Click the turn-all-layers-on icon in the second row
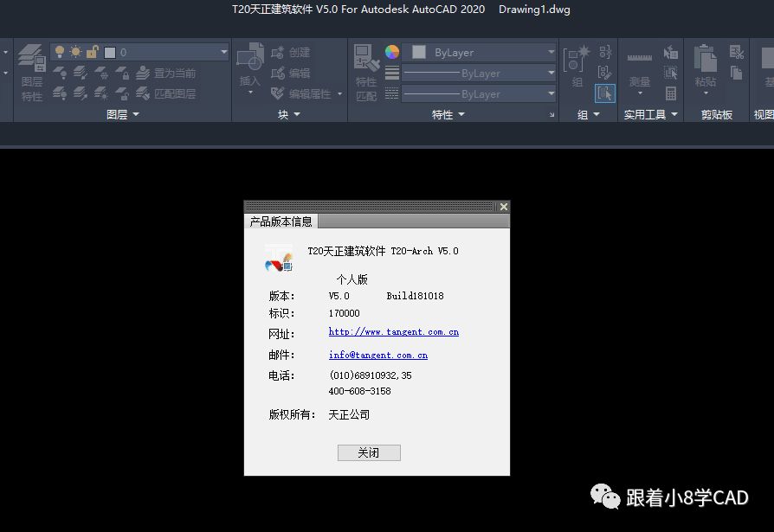Screen dimensions: 774x532 (60, 93)
